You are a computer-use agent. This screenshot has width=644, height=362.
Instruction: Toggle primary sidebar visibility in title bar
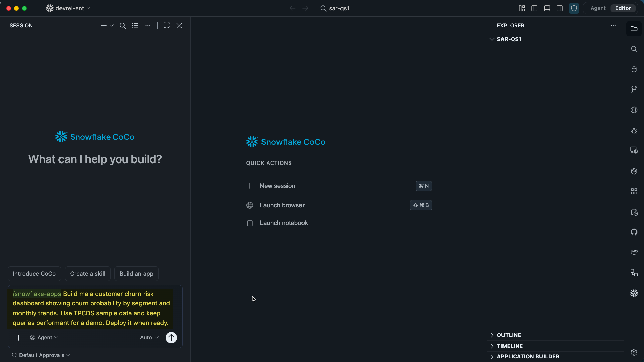coord(534,8)
